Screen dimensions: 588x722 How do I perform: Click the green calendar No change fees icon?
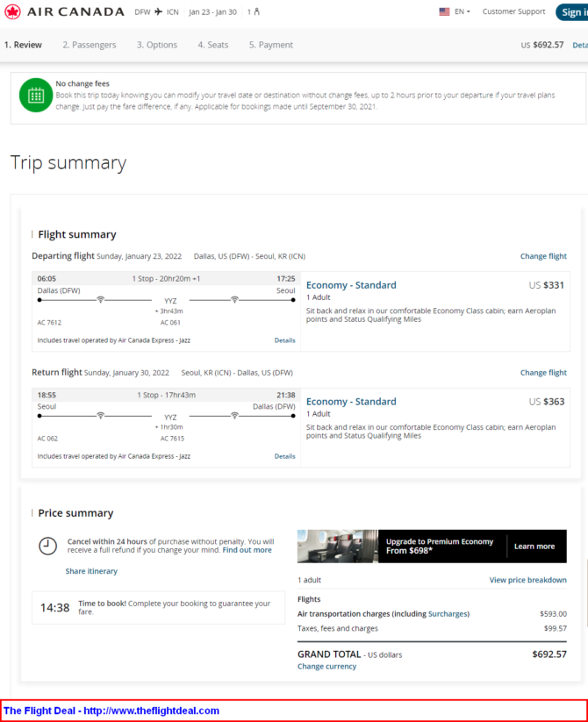coord(36,96)
